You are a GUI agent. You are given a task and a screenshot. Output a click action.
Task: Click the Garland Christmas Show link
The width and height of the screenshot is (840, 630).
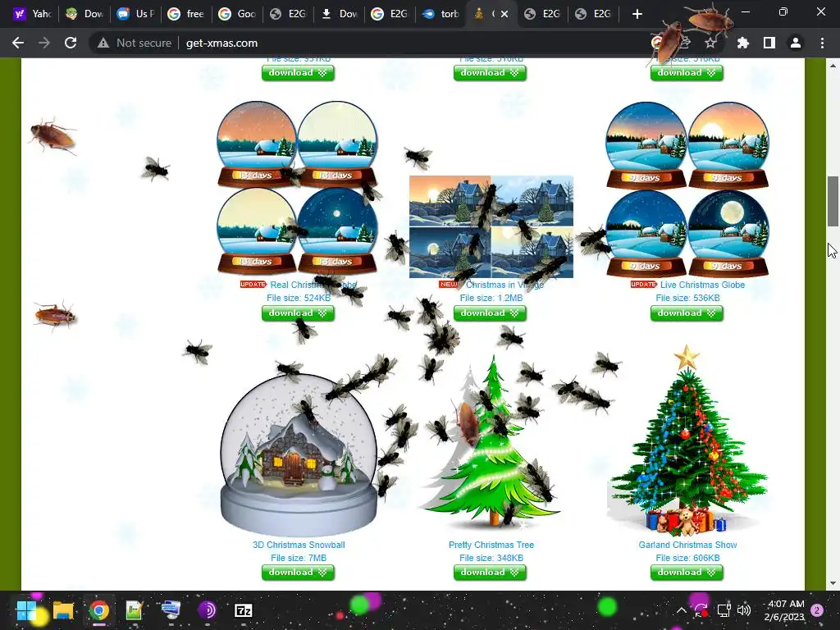pyautogui.click(x=688, y=545)
